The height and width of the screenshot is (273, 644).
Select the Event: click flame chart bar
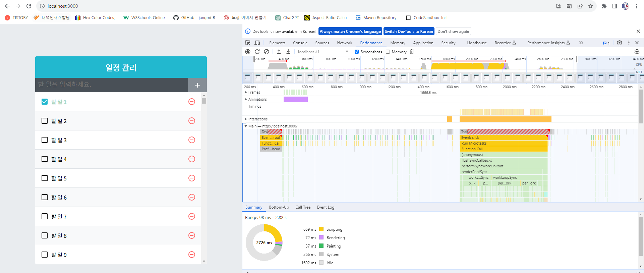[504, 138]
